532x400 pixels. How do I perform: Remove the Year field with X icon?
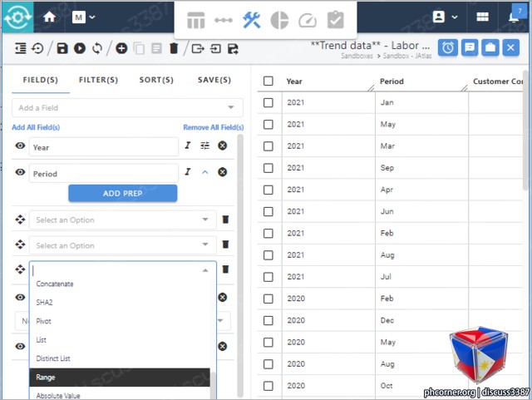222,146
